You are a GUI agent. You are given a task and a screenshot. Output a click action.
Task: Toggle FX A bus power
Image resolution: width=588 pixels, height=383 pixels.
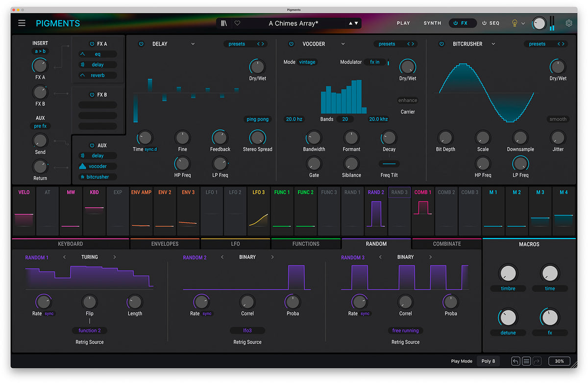click(92, 44)
